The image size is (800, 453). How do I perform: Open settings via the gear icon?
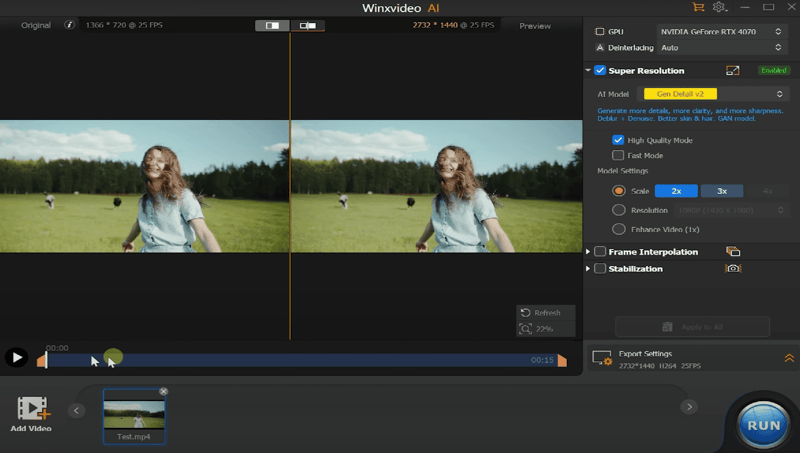point(718,8)
